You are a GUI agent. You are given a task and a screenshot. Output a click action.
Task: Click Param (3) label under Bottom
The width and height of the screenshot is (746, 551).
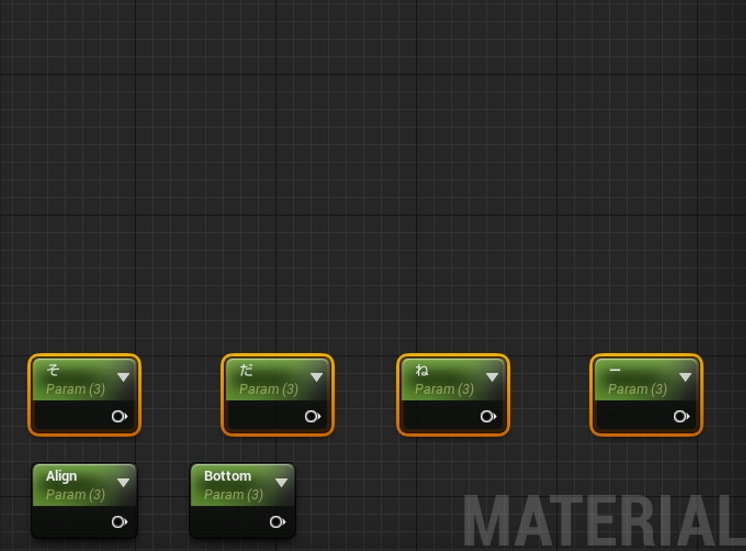pos(233,495)
